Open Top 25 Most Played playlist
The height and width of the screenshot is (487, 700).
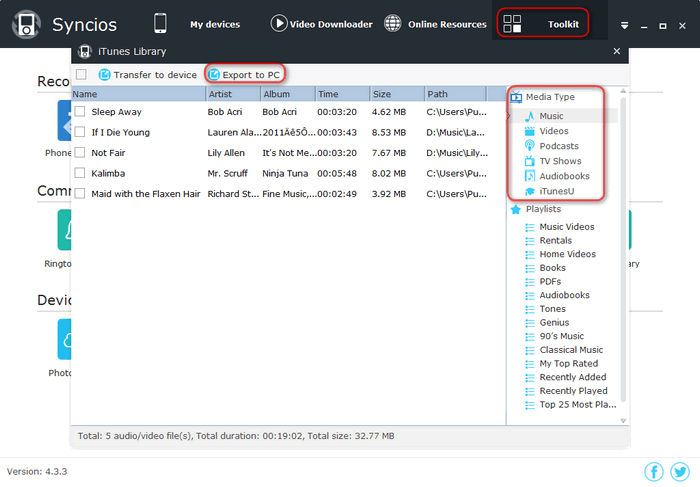click(578, 405)
